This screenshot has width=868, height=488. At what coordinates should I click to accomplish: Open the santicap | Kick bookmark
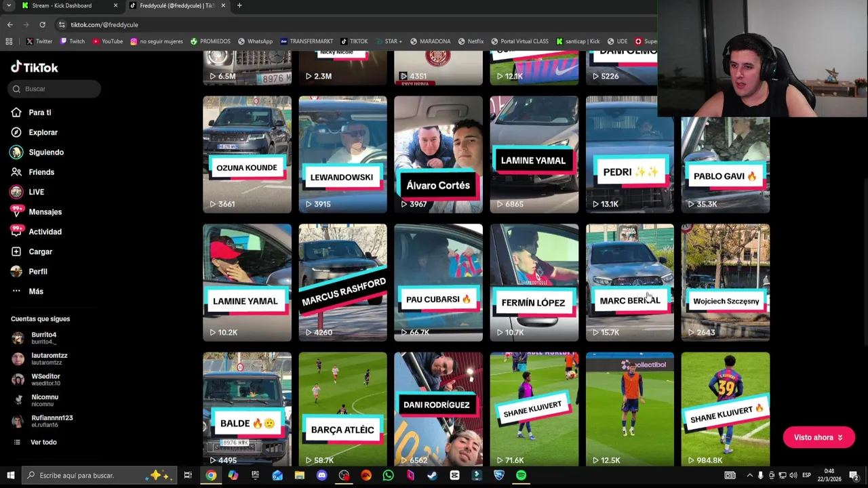[x=578, y=41]
